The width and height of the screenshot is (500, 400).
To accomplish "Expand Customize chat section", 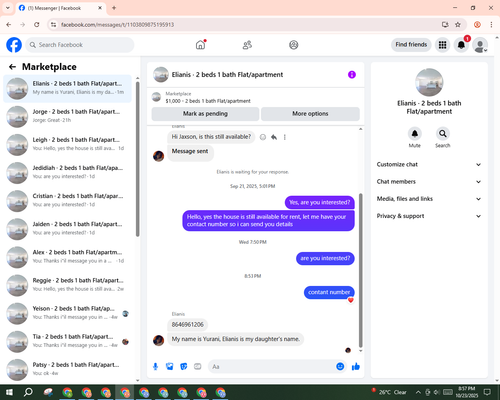I will 429,164.
